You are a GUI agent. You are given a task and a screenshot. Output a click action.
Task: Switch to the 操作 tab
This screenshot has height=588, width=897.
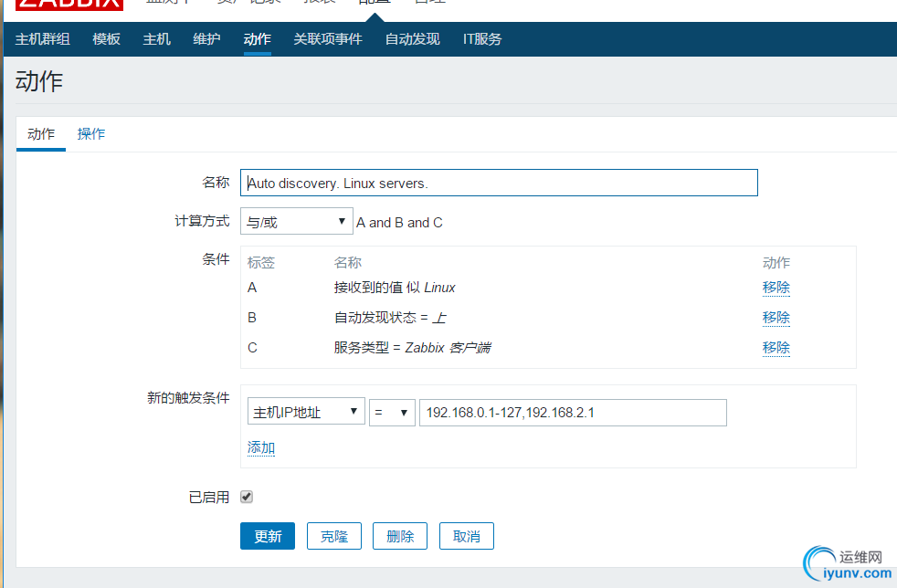tap(90, 132)
